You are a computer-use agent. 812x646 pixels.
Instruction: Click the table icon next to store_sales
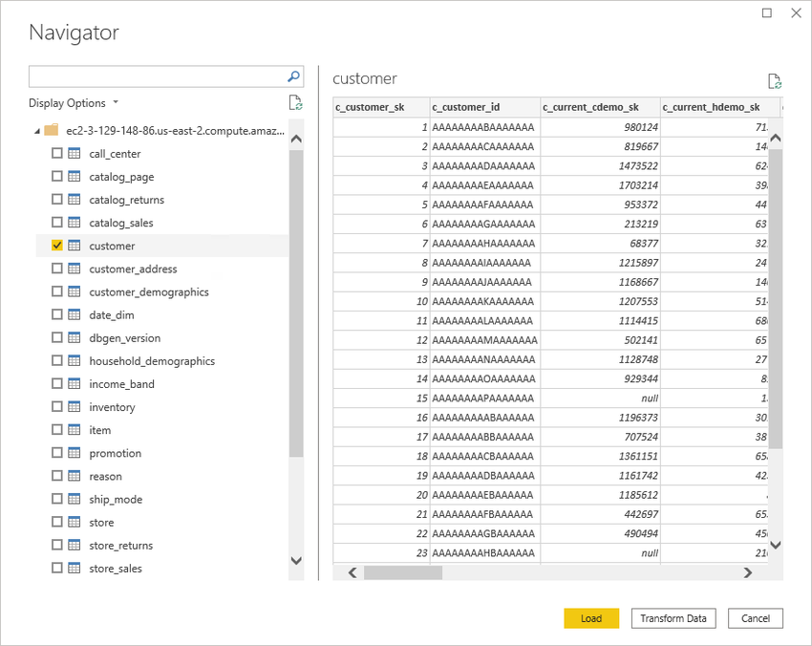pyautogui.click(x=74, y=569)
